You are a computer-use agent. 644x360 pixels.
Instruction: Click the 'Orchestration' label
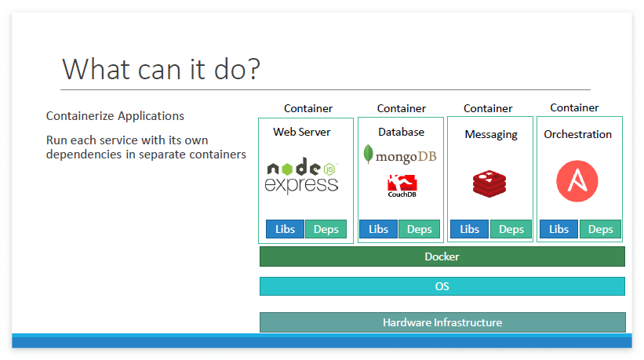[x=577, y=134]
